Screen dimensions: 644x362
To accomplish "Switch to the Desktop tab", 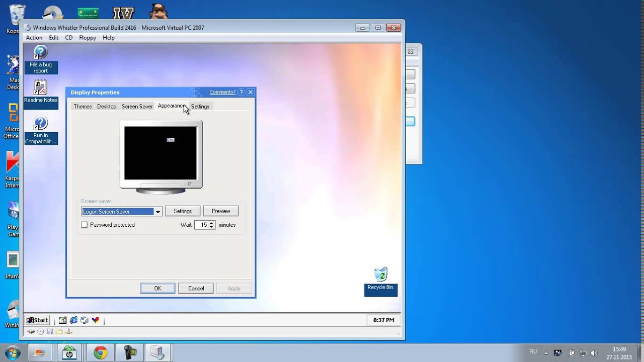I will [107, 107].
